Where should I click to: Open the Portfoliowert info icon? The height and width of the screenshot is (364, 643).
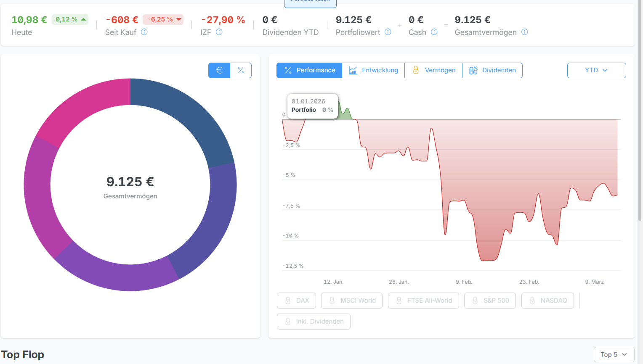pyautogui.click(x=388, y=32)
